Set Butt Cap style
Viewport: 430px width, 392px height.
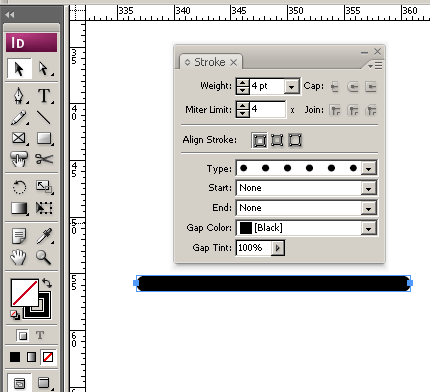tap(335, 87)
